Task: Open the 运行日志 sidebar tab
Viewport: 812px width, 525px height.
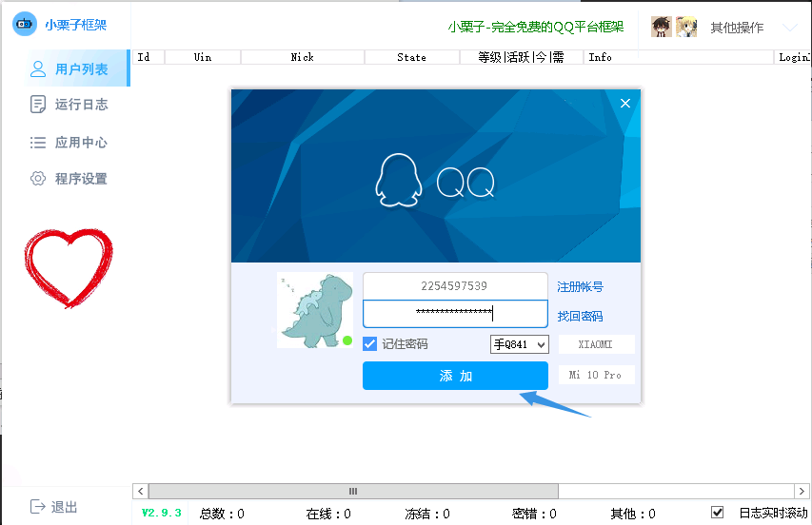Action: click(x=69, y=105)
